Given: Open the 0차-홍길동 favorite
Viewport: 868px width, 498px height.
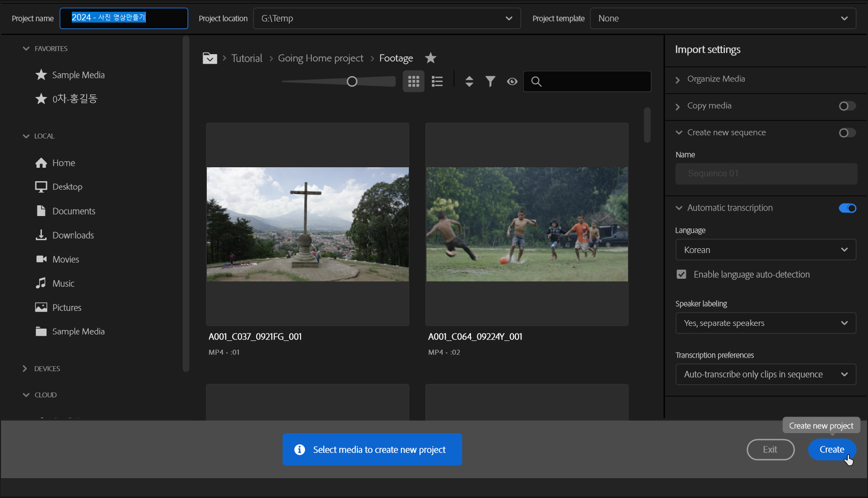Looking at the screenshot, I should tap(66, 99).
